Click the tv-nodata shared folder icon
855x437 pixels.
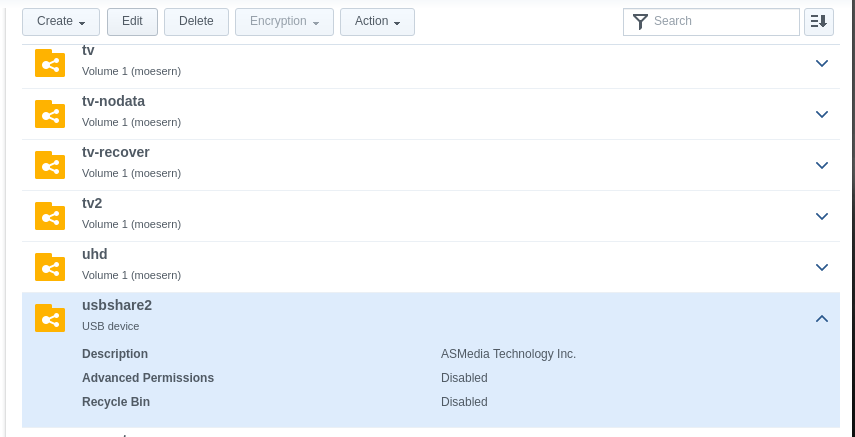click(50, 114)
